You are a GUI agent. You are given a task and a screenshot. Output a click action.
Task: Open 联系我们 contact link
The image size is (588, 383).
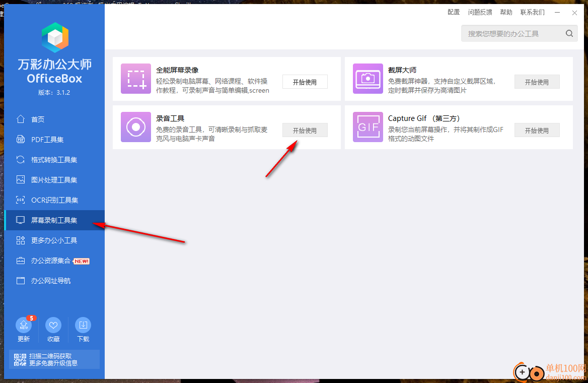[x=533, y=12]
